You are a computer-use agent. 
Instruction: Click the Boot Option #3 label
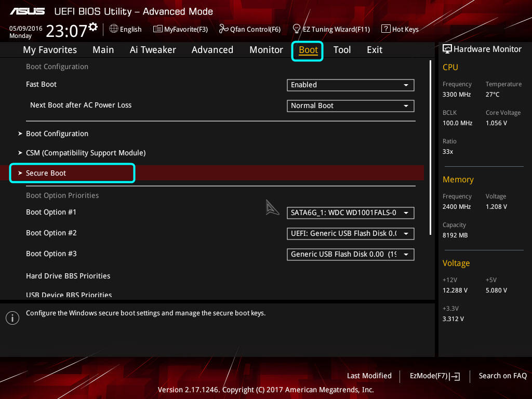[x=51, y=254]
